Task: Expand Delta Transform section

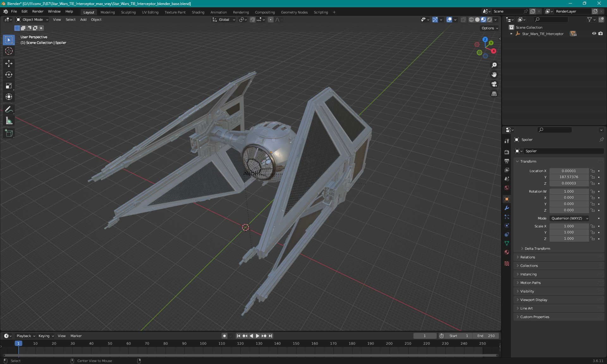Action: tap(537, 249)
